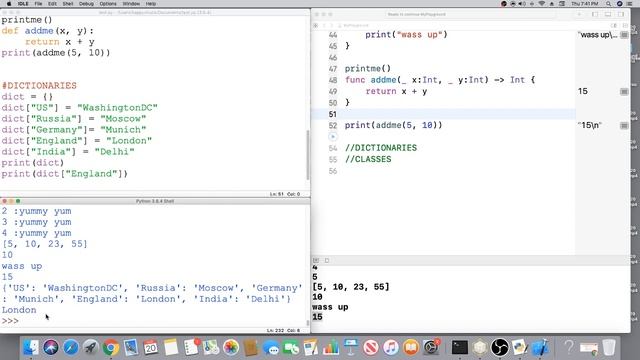Open Books app in the dock

(x=411, y=348)
